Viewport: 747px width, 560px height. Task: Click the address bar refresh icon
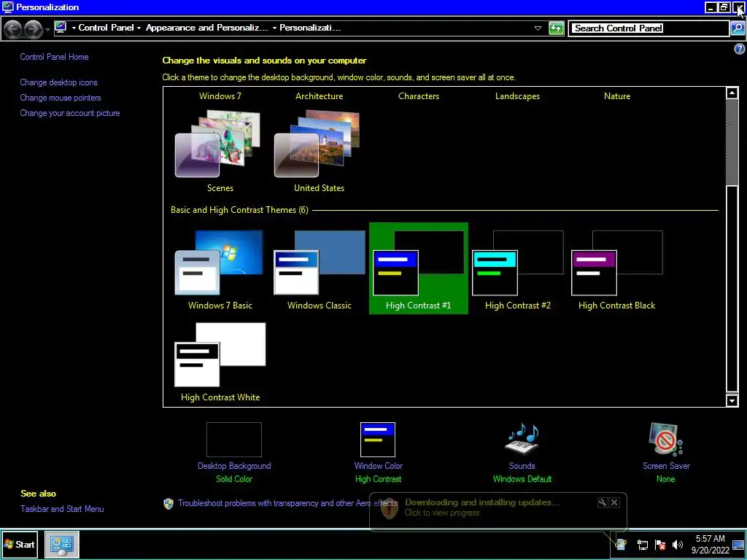[555, 28]
